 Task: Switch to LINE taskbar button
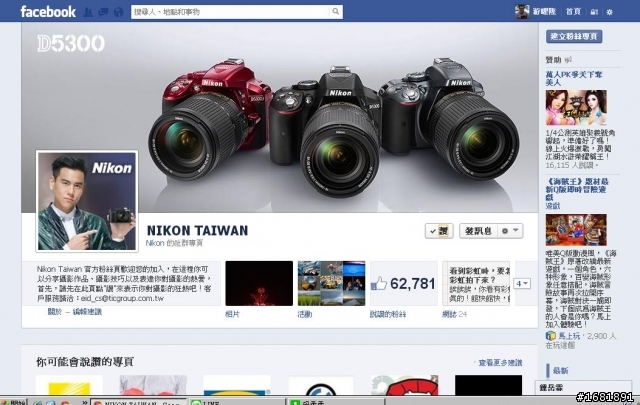click(237, 402)
